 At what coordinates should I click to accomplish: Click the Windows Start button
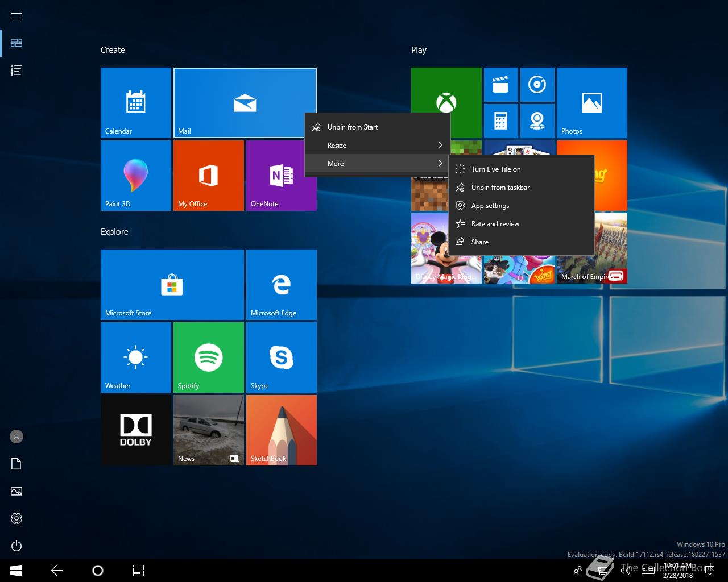point(16,571)
